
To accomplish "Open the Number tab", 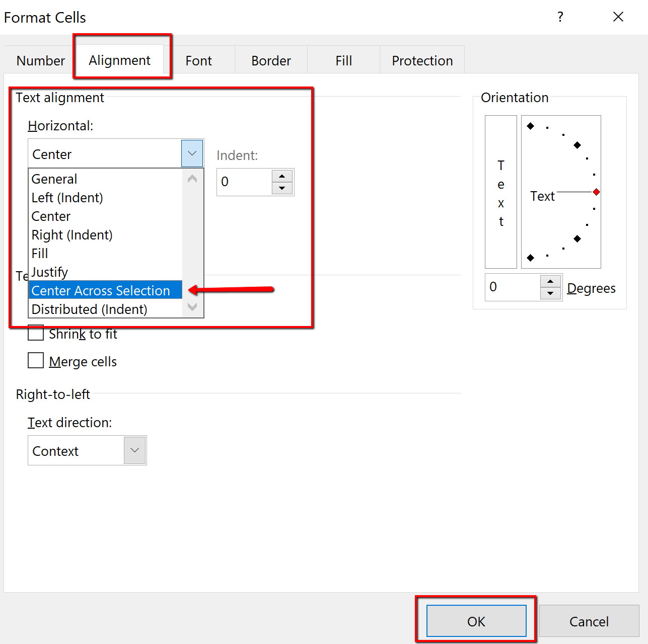I will [40, 60].
